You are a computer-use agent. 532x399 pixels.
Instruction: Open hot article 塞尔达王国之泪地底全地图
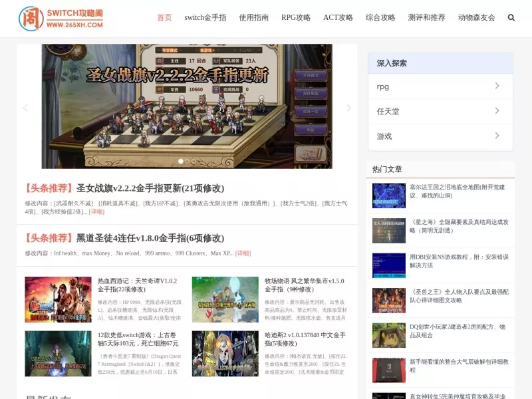coord(457,191)
